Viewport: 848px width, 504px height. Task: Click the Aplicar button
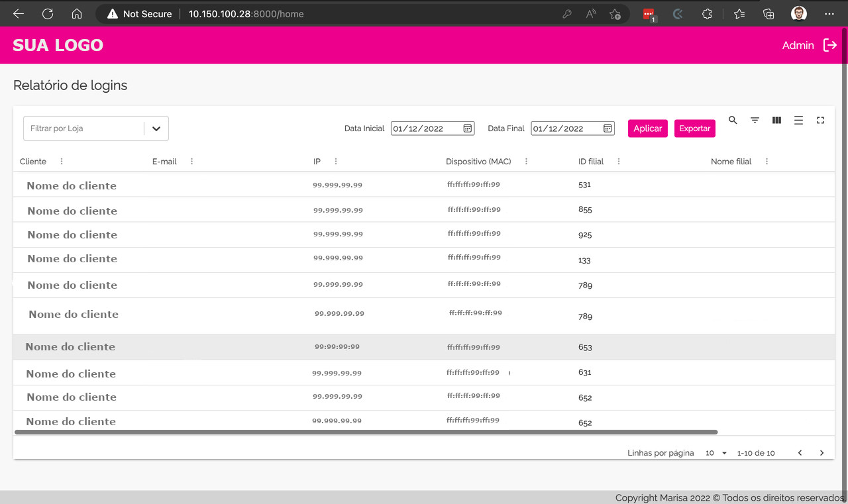(647, 128)
